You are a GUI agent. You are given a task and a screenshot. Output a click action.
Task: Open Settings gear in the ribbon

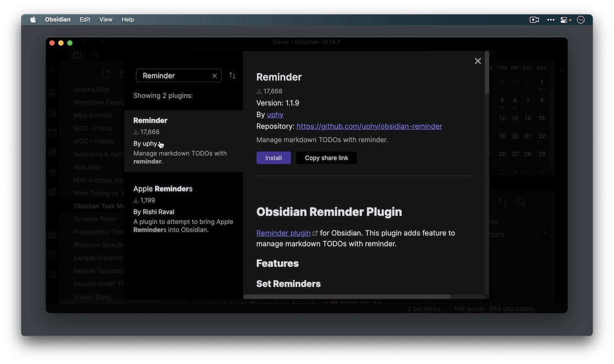tap(52, 275)
